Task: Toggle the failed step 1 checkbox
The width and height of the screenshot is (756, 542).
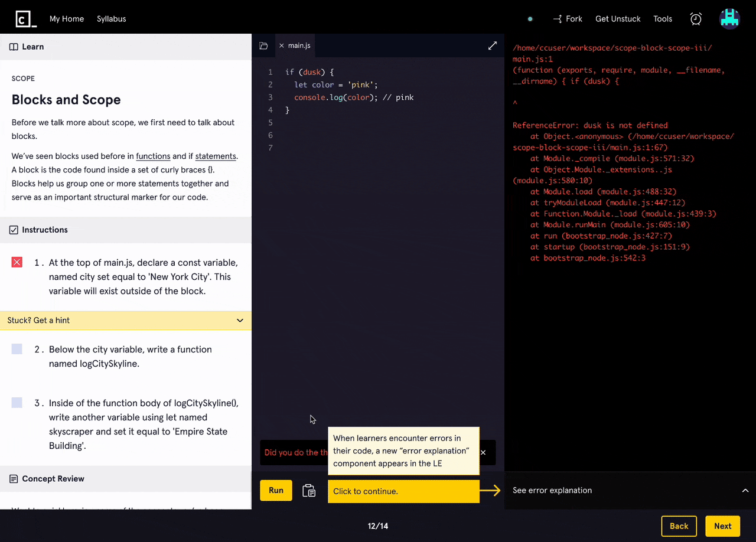Action: point(17,262)
